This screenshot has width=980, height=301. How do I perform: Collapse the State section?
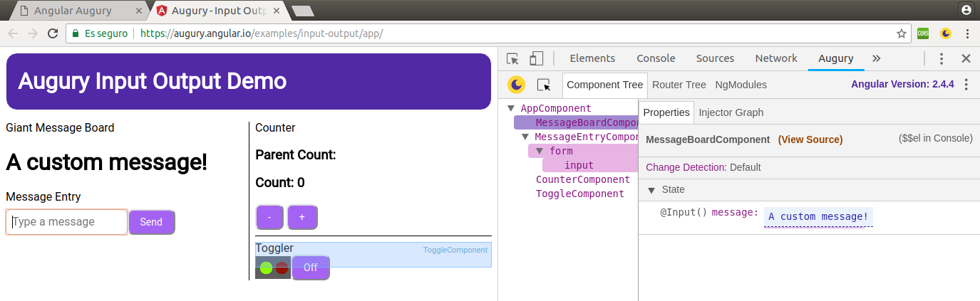coord(651,190)
